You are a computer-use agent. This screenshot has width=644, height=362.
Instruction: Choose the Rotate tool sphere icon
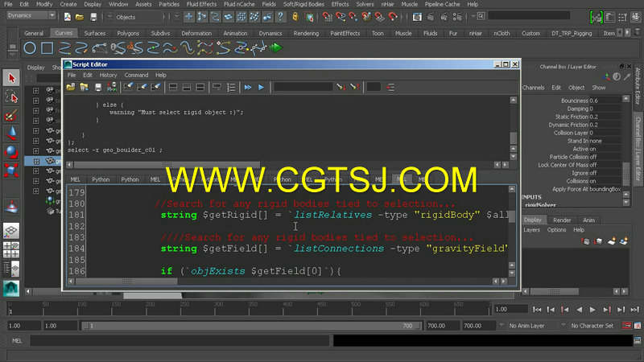(x=11, y=152)
